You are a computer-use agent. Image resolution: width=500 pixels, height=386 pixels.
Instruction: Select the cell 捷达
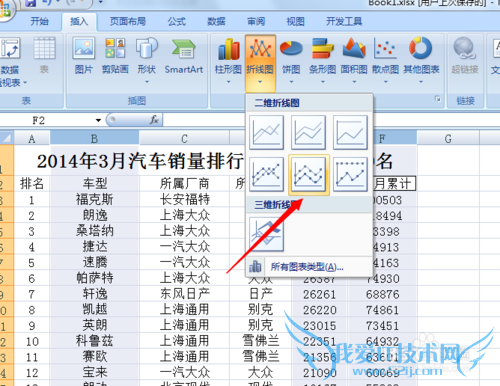coord(95,247)
